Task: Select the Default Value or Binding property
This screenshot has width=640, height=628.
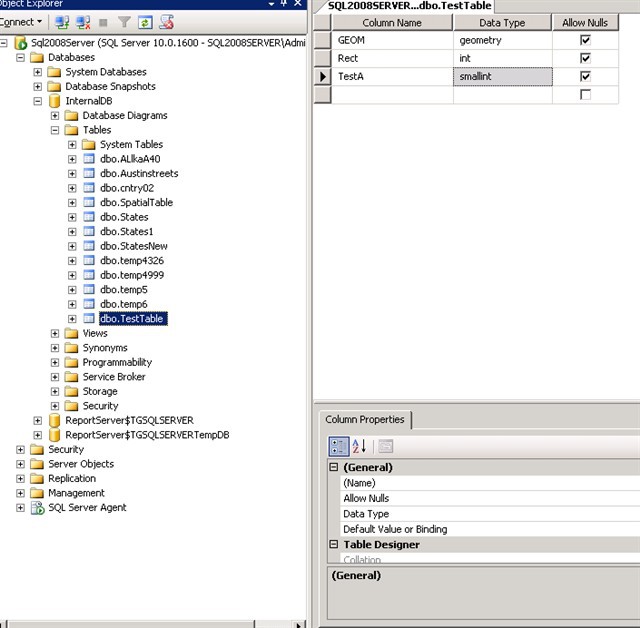Action: pyautogui.click(x=395, y=529)
